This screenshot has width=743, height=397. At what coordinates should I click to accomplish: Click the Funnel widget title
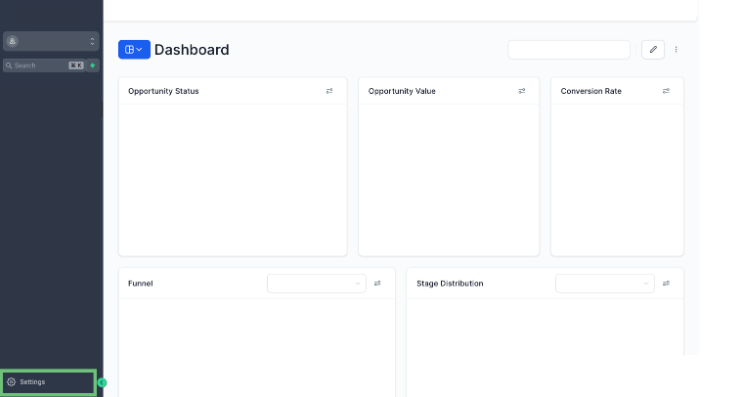pos(141,283)
